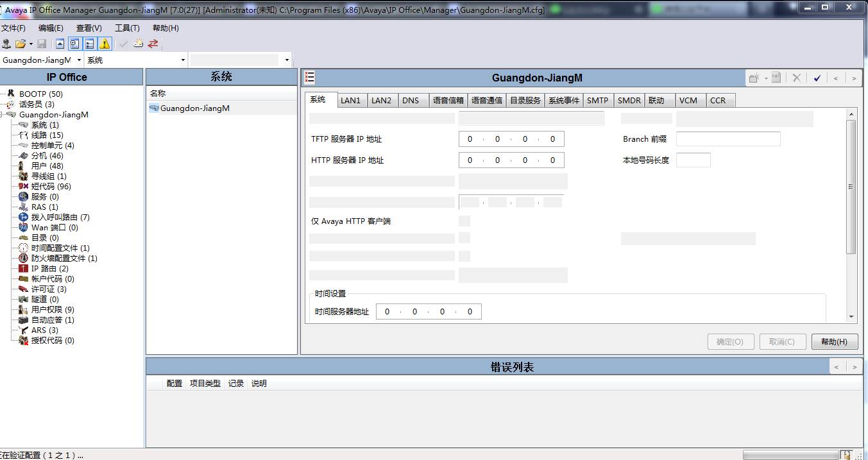Click the checkmark validate icon in record header
868x460 pixels.
pyautogui.click(x=817, y=78)
